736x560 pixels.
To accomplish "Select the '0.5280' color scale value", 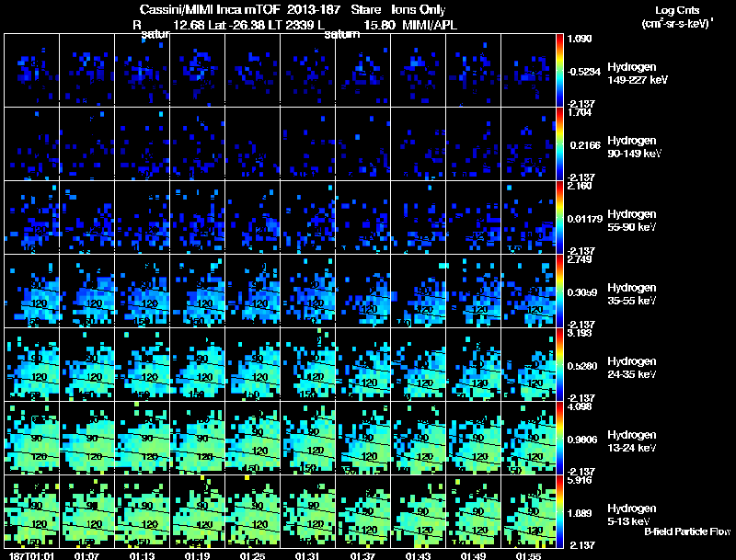I will [582, 366].
